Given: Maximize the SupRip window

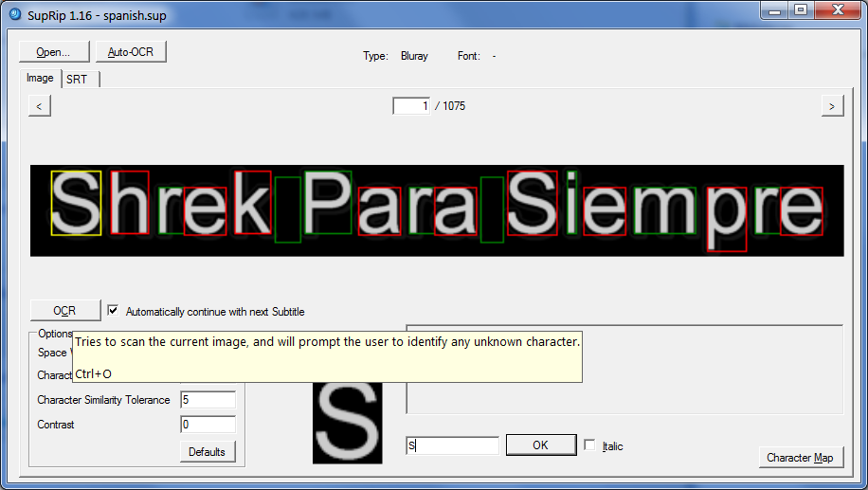Looking at the screenshot, I should tap(801, 10).
